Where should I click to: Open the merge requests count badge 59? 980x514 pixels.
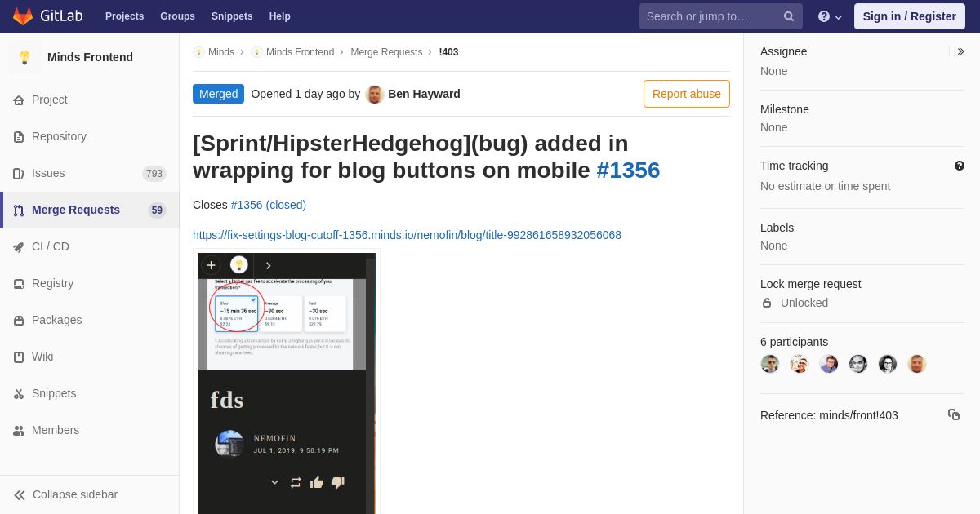pos(157,210)
